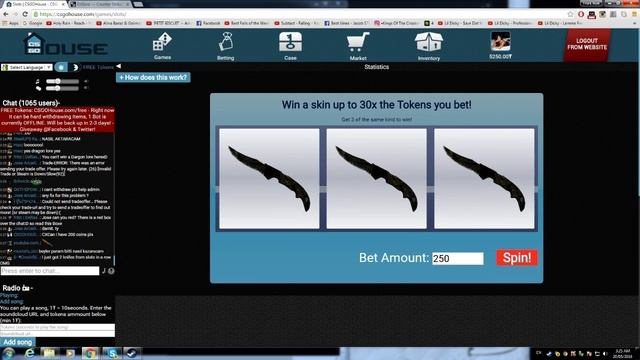This screenshot has height=360, width=640.
Task: Open the Betting money bag icon
Action: (x=226, y=42)
